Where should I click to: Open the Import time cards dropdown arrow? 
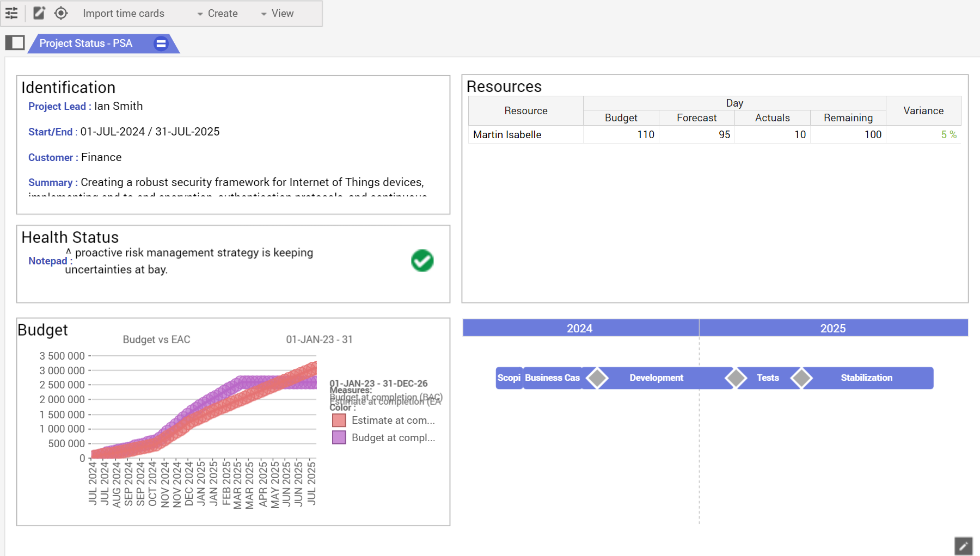pos(199,13)
